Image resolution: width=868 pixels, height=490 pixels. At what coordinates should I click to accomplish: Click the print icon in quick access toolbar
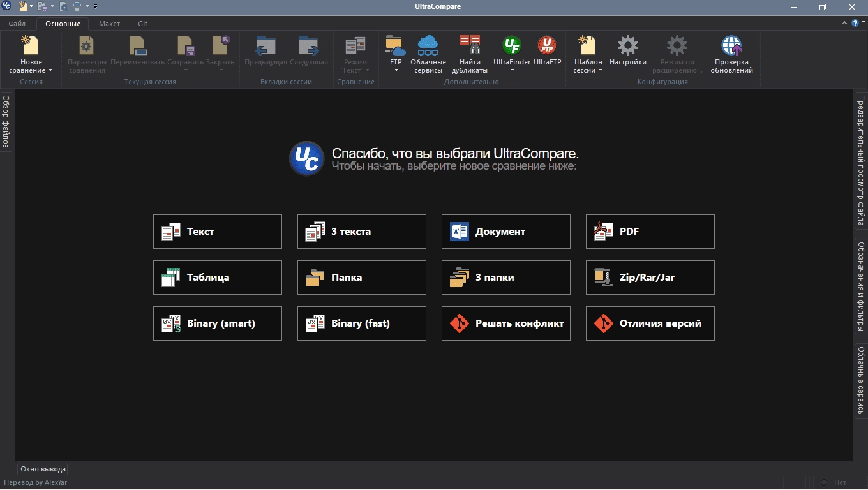click(77, 6)
